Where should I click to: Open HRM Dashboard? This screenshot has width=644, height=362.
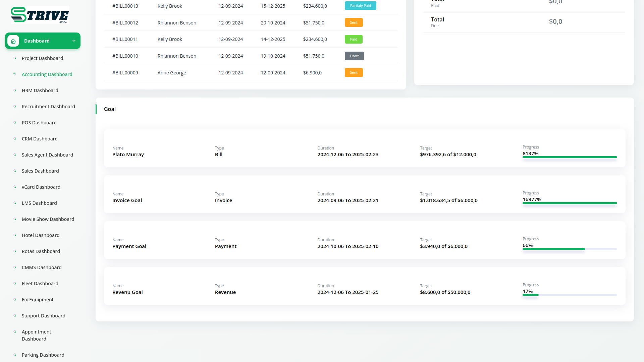tap(40, 90)
